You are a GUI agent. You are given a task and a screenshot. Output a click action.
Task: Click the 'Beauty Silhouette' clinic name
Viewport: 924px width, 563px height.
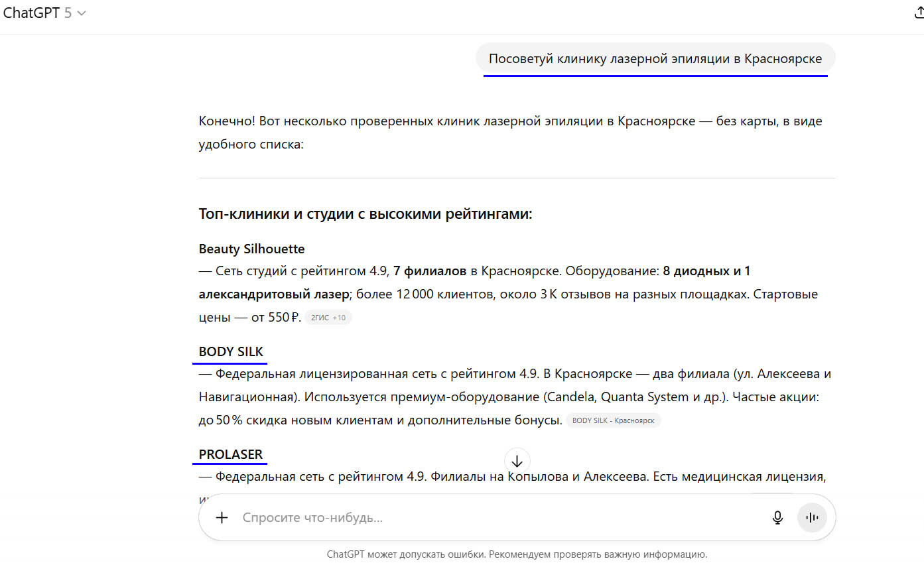coord(252,249)
